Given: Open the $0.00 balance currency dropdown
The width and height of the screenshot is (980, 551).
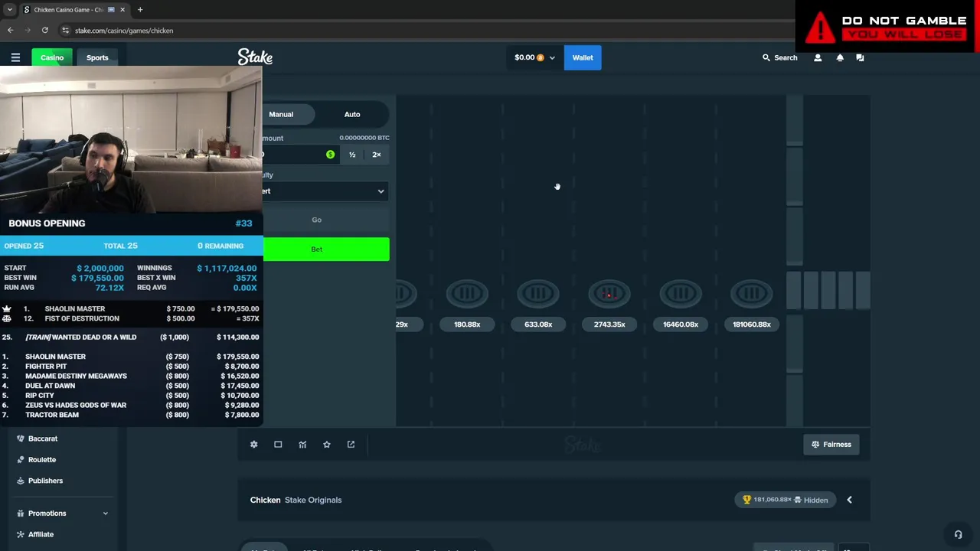Looking at the screenshot, I should pyautogui.click(x=534, y=57).
